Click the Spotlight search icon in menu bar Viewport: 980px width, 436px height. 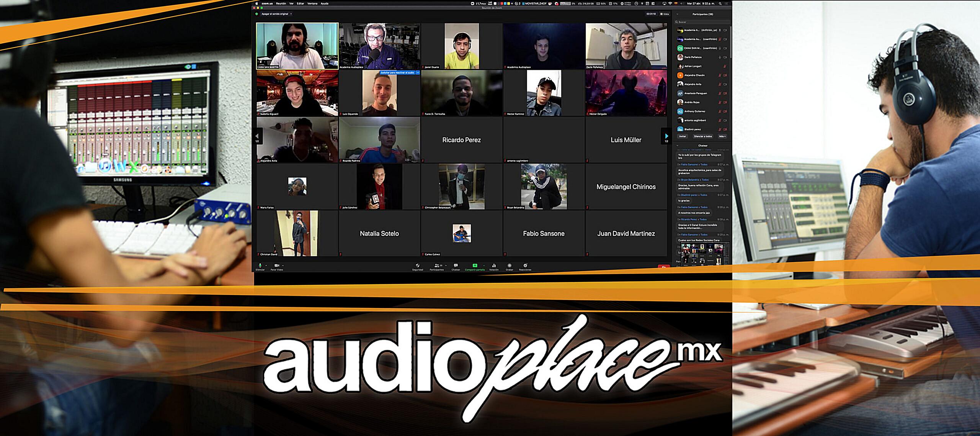coord(720,3)
